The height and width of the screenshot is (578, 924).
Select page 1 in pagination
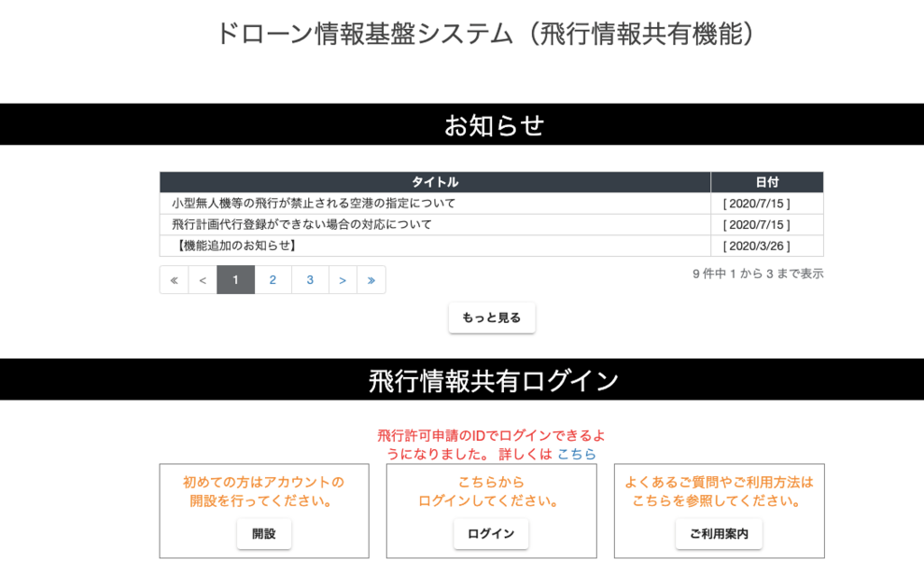236,280
